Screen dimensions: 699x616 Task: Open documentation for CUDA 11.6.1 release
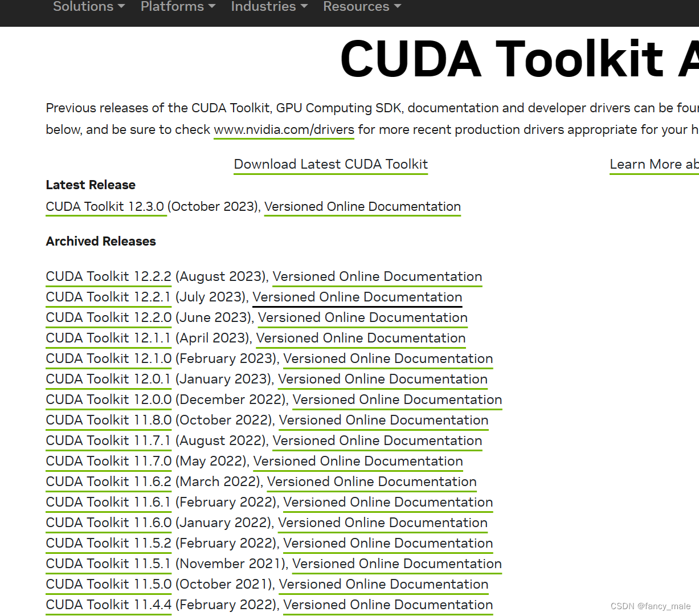point(388,503)
